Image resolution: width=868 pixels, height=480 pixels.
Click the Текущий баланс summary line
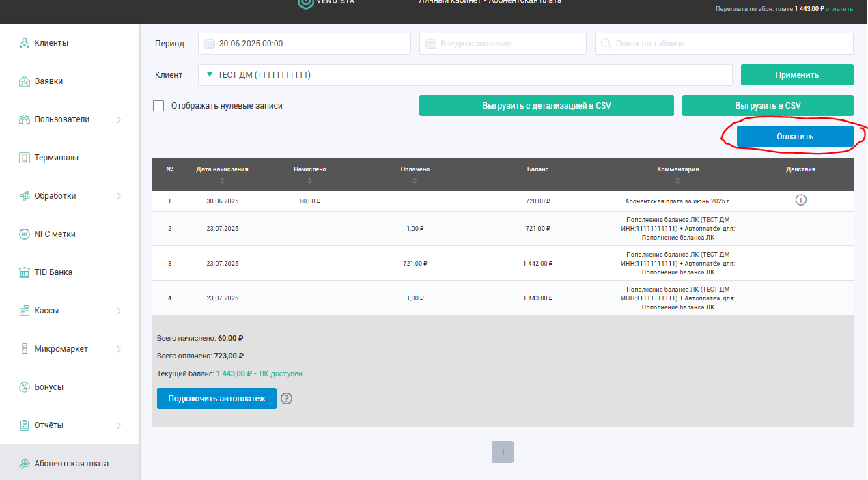click(x=229, y=373)
